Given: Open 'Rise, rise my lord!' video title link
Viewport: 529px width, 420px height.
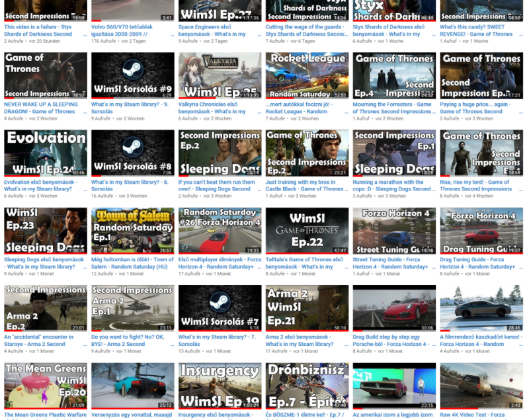Looking at the screenshot, I should [475, 186].
